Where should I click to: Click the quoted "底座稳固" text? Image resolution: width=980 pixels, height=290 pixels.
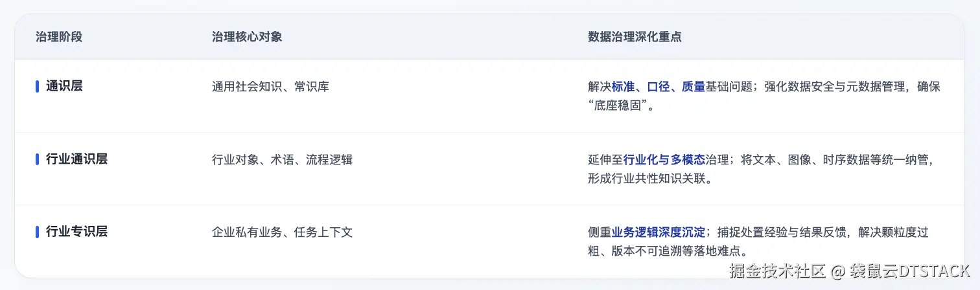620,106
